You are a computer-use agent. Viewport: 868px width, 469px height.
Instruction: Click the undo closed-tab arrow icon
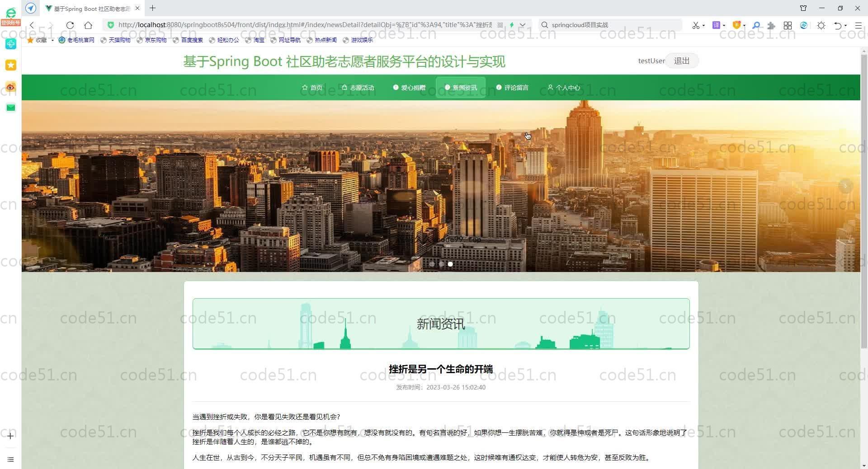pyautogui.click(x=837, y=25)
